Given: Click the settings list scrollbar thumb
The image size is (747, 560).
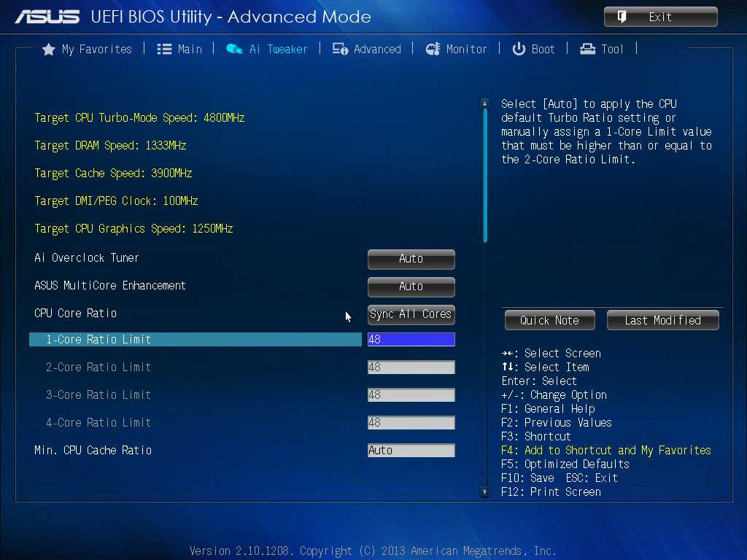Looking at the screenshot, I should point(485,175).
